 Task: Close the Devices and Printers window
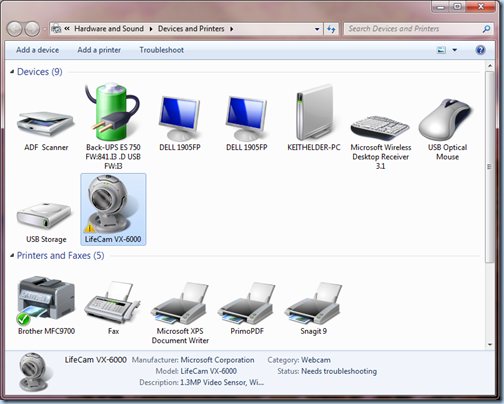click(x=481, y=6)
